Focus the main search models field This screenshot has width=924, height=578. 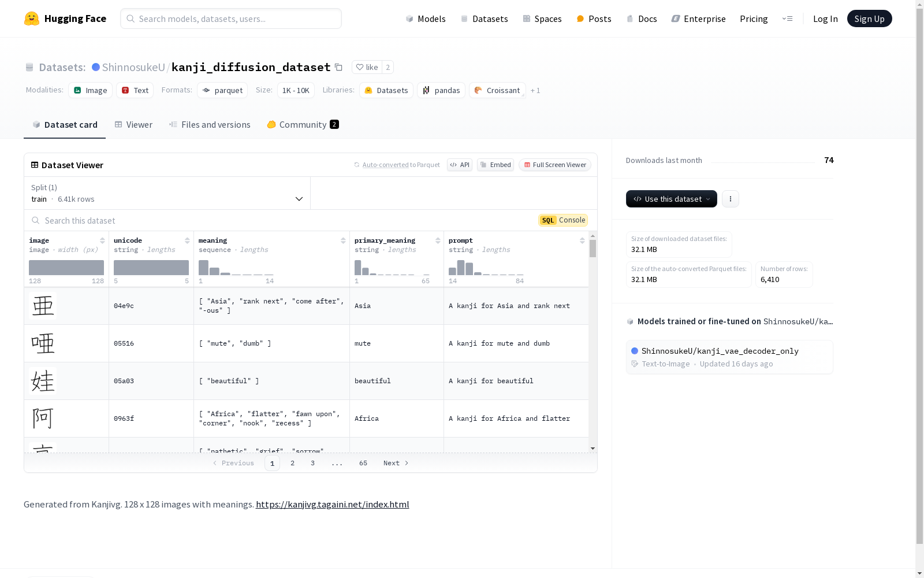(231, 18)
